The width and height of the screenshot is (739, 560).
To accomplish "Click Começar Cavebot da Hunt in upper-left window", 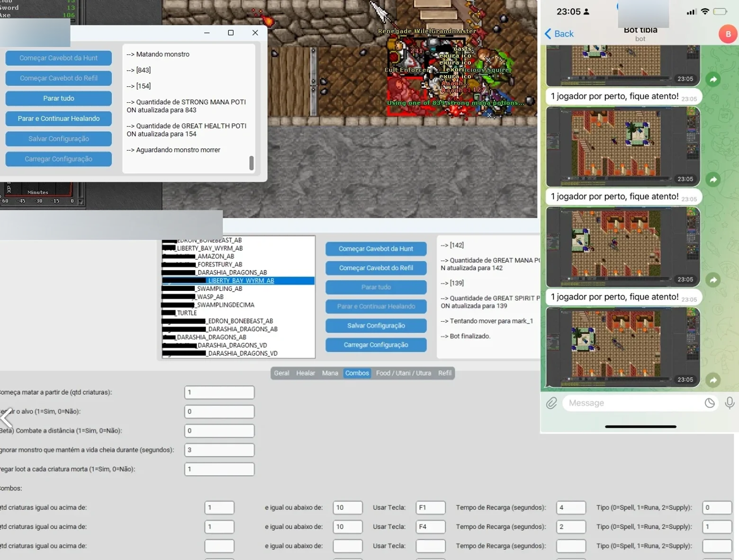I will [x=59, y=58].
